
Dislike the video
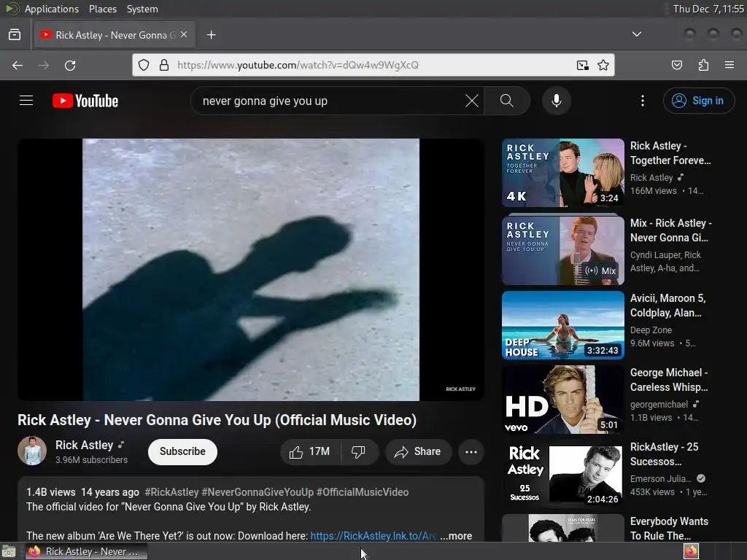pos(359,451)
